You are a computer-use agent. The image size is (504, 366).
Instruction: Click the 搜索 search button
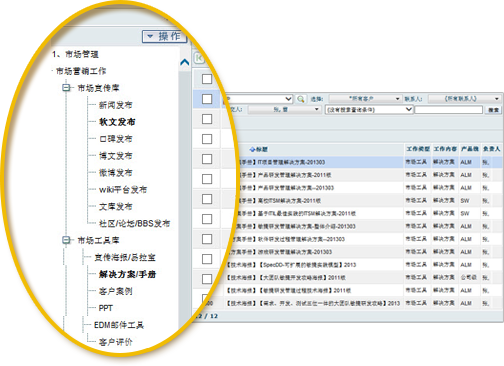click(493, 110)
